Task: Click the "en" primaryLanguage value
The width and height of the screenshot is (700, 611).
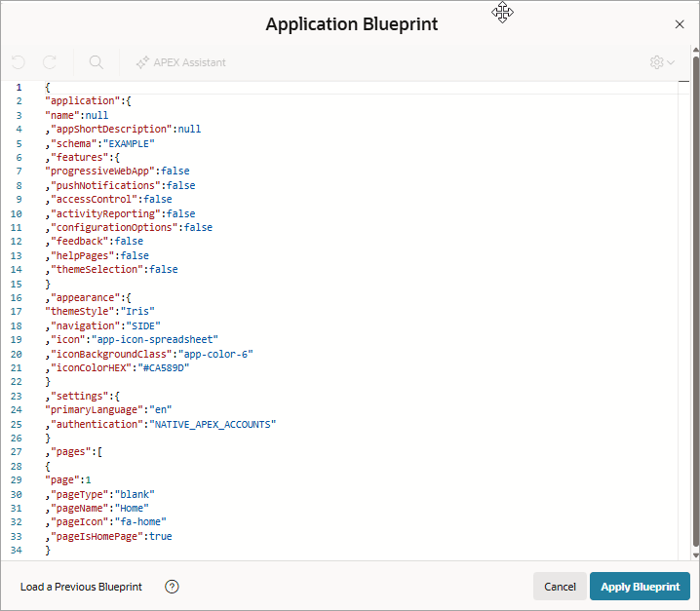Action: [161, 409]
